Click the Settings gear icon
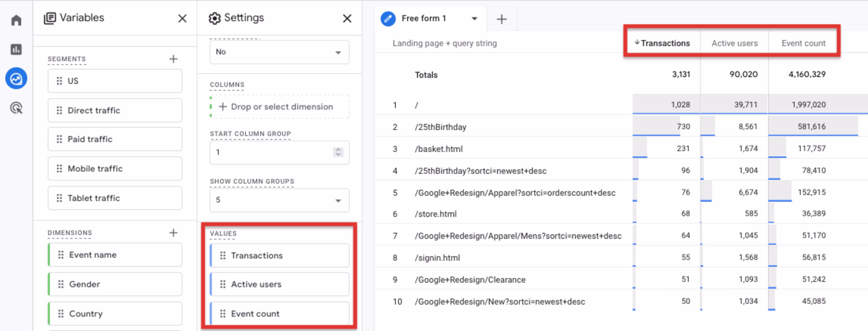 point(215,18)
